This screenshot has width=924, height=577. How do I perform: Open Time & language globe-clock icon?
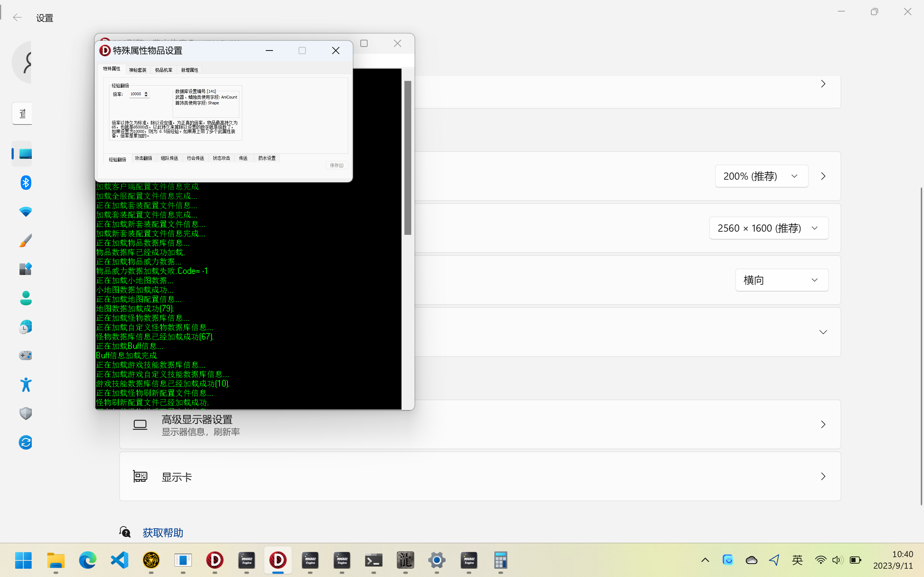[x=25, y=327]
